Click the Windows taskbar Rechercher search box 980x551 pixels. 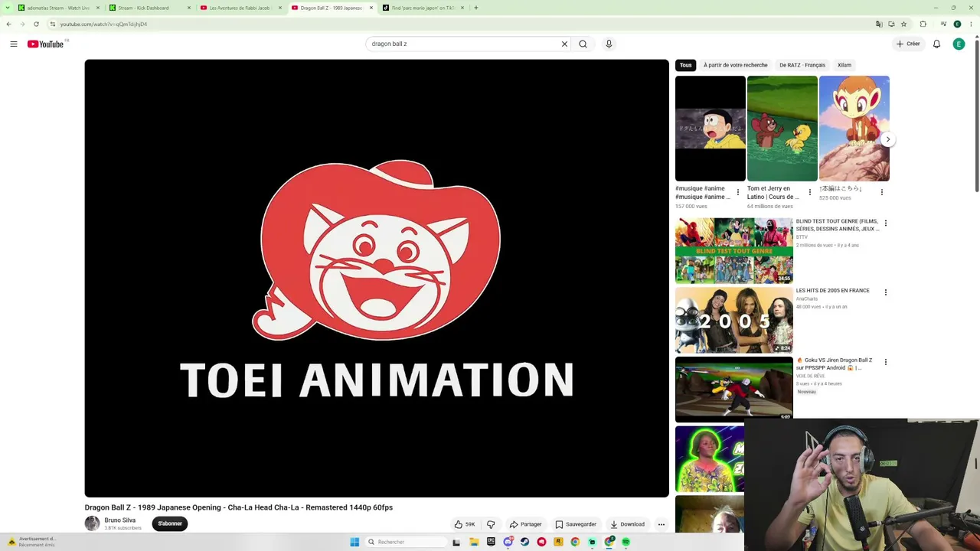pyautogui.click(x=406, y=542)
